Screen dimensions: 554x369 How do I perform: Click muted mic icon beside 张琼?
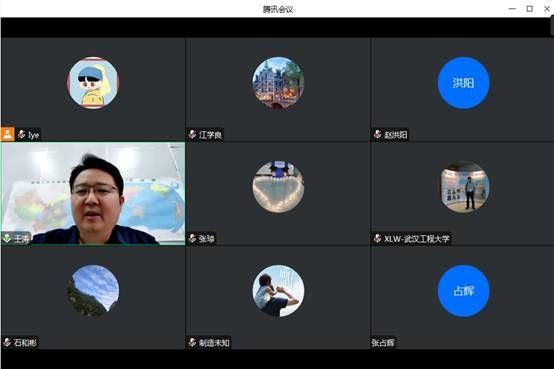point(192,238)
